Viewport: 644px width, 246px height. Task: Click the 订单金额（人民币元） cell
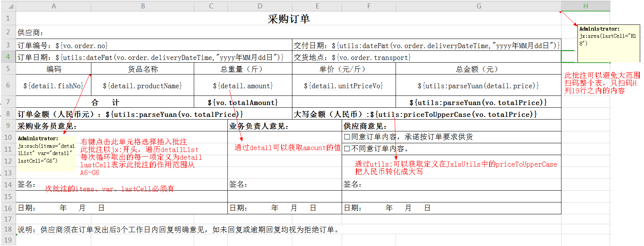click(154, 114)
